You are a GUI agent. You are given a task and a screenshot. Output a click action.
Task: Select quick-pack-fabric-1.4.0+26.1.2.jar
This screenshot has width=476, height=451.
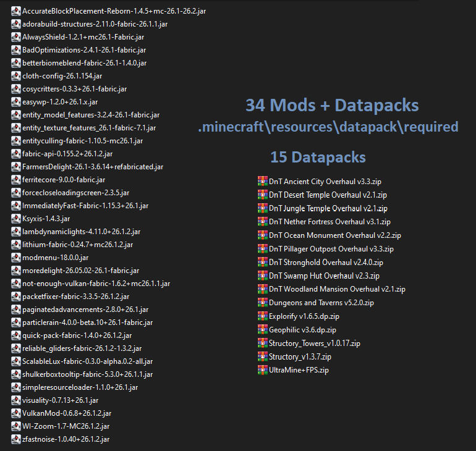(x=77, y=335)
